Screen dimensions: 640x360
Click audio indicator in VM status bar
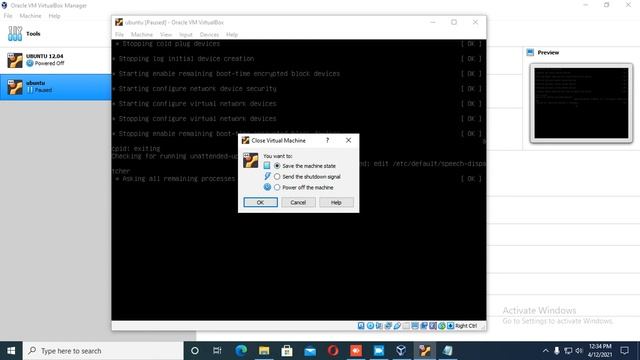click(x=379, y=326)
